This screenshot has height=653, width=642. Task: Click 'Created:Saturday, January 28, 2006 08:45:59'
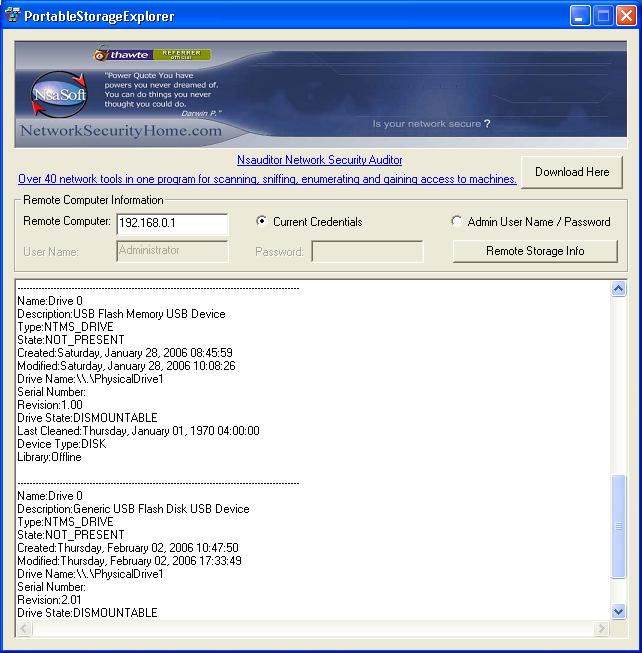pos(125,353)
